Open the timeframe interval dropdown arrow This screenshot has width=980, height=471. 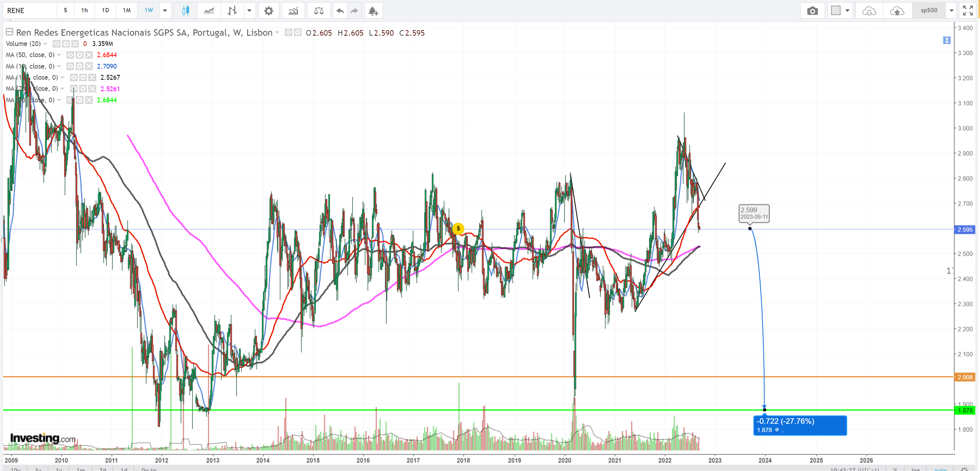pos(165,11)
